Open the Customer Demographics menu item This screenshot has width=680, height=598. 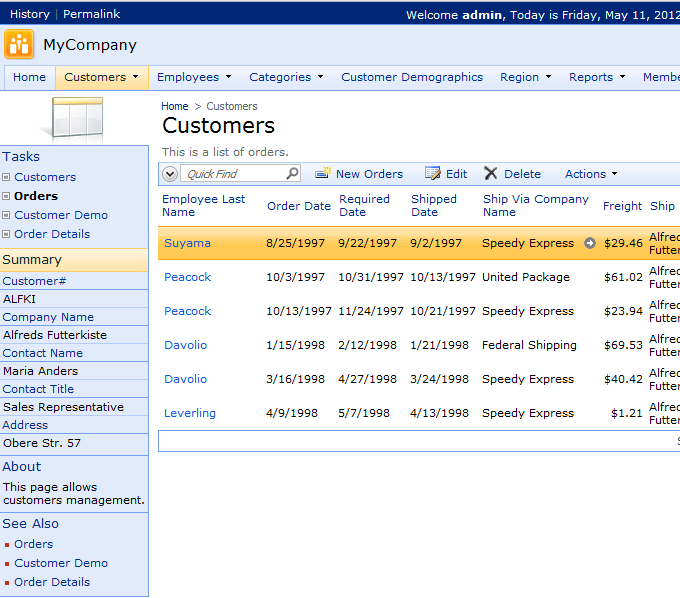coord(411,77)
